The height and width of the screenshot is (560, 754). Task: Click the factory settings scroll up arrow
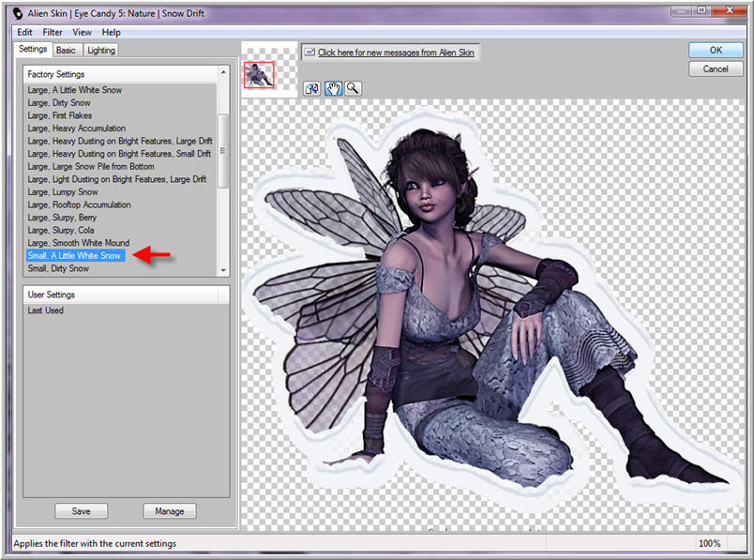pos(223,72)
